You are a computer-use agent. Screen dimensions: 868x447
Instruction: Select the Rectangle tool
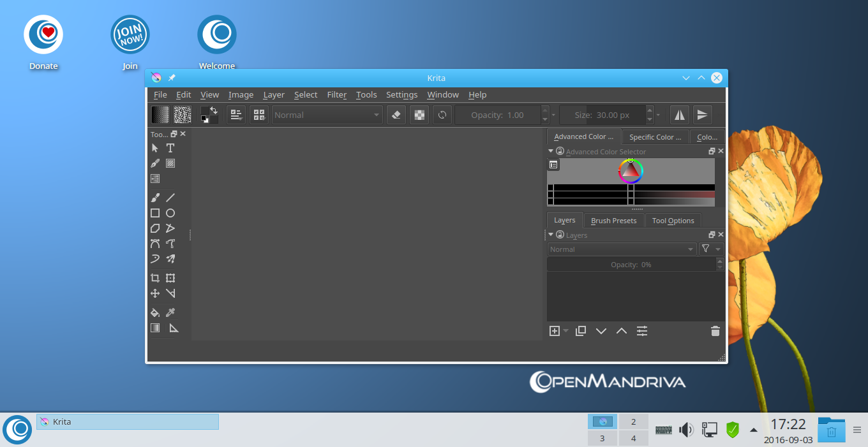(155, 213)
